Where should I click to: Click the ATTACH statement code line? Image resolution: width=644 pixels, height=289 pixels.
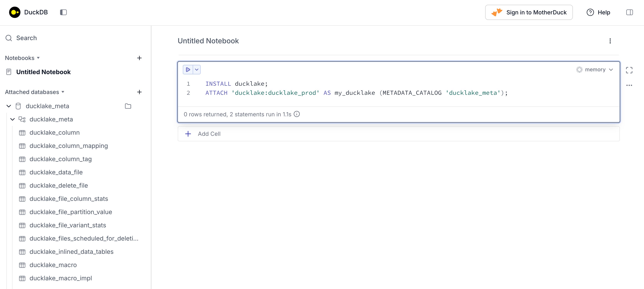click(356, 93)
